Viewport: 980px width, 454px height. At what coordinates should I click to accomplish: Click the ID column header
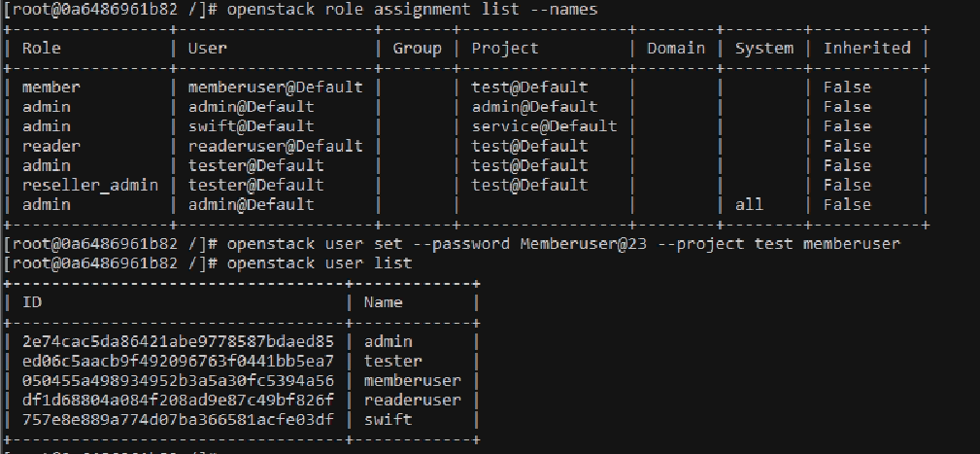[31, 302]
